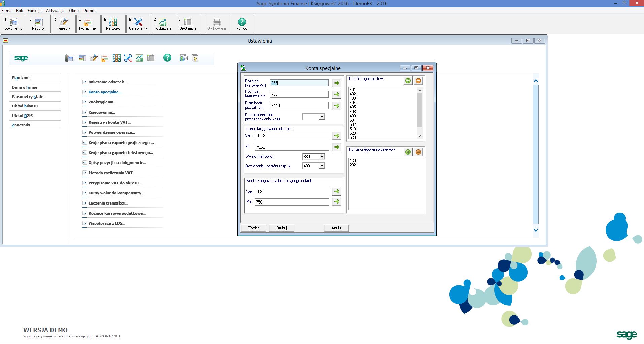Open Metoda rozliczania VAT link
This screenshot has height=344, width=644.
(112, 173)
